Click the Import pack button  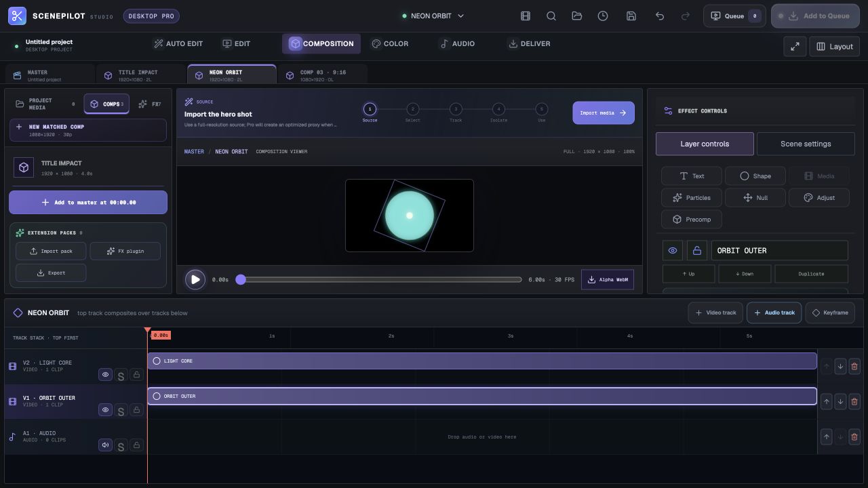coord(51,251)
